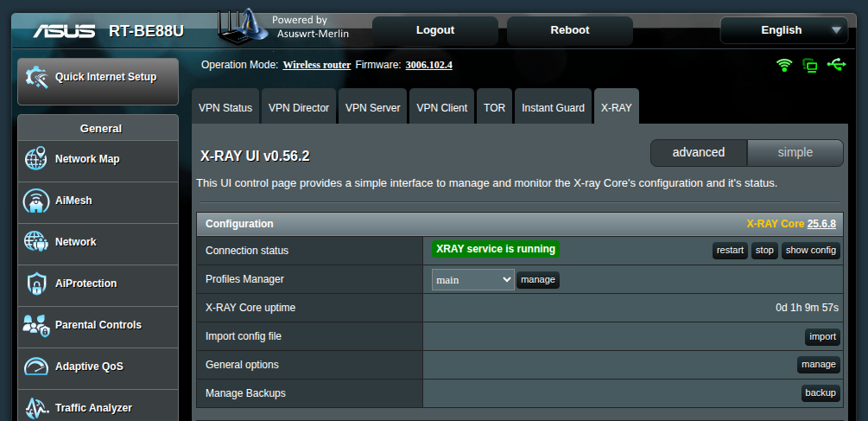Open Network menu item
The height and width of the screenshot is (421, 868).
[98, 245]
